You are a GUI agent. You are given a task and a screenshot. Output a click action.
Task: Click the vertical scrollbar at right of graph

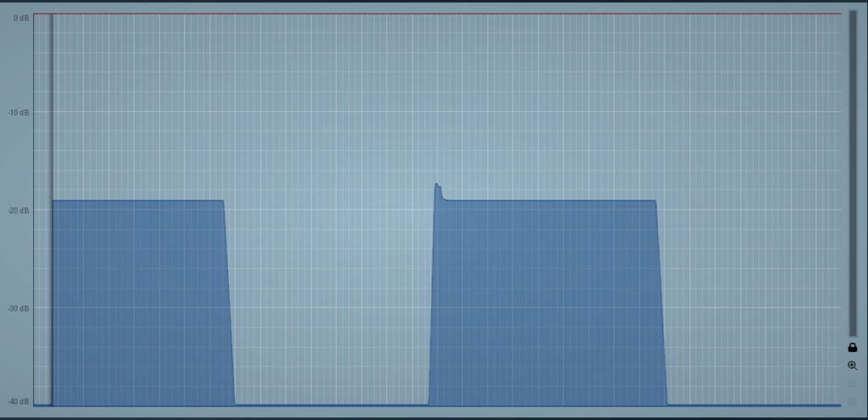pos(853,173)
